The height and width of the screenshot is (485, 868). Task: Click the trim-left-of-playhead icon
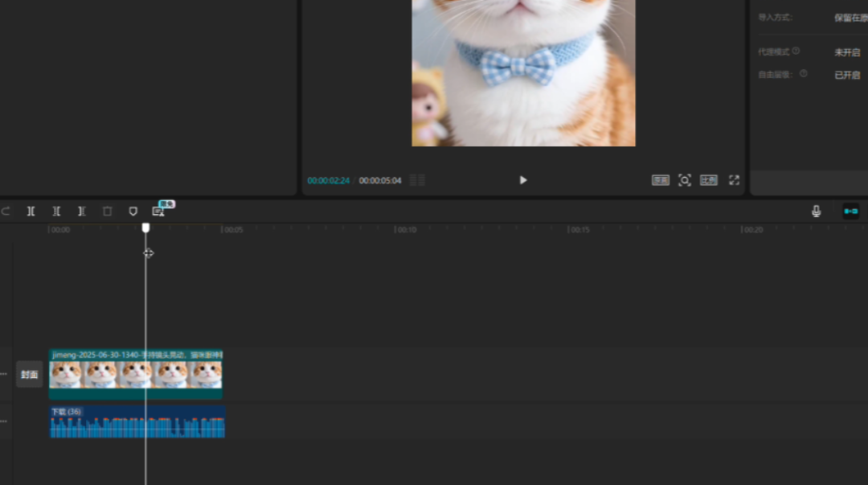[x=56, y=211]
